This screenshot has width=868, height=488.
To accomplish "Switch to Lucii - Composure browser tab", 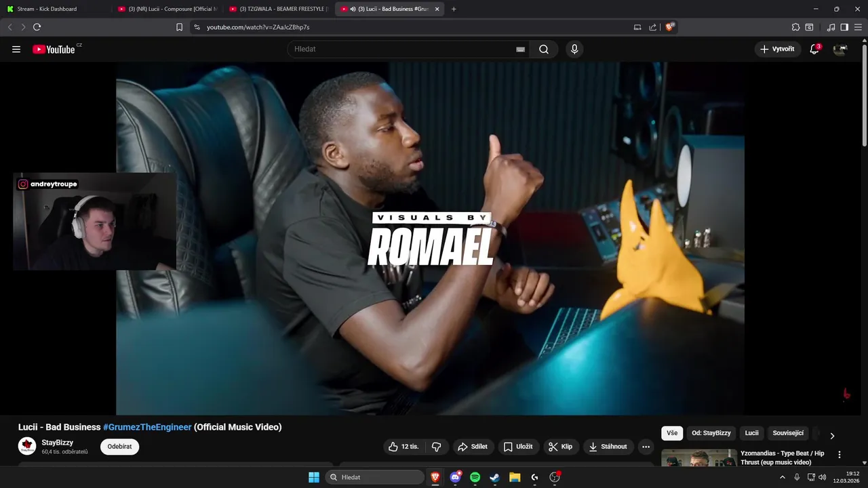I will (168, 9).
